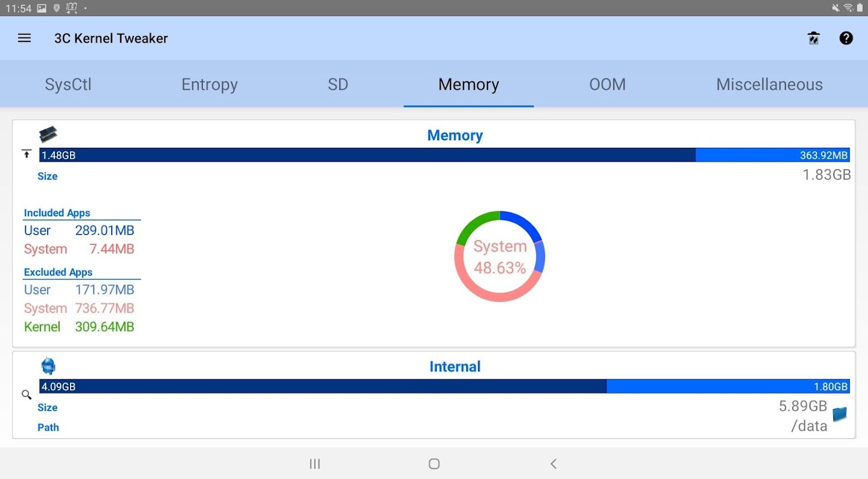Tap the 1.83GB memory size value
Viewport: 868px width, 479px height.
(827, 175)
